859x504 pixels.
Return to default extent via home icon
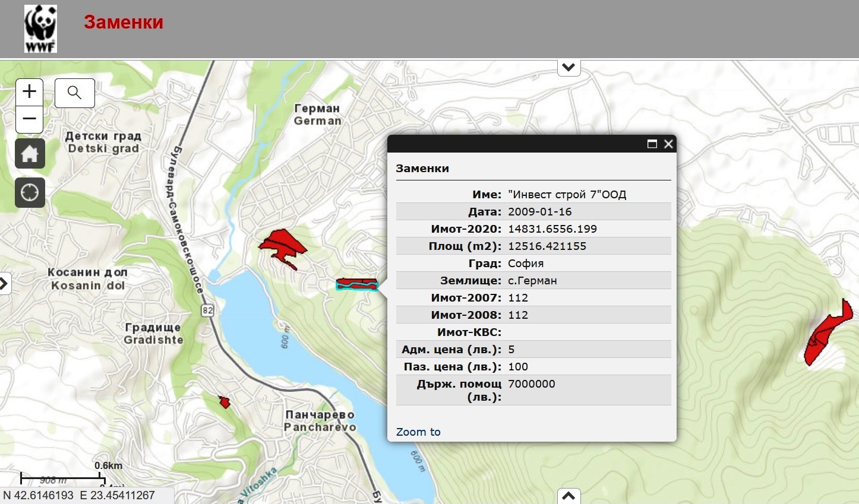[x=30, y=154]
